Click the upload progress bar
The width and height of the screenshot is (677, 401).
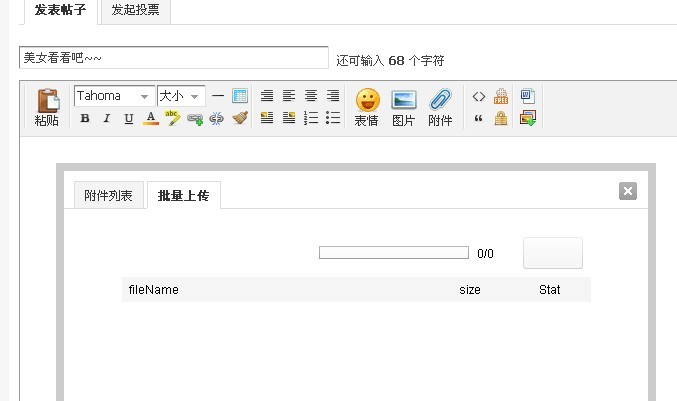tap(394, 253)
